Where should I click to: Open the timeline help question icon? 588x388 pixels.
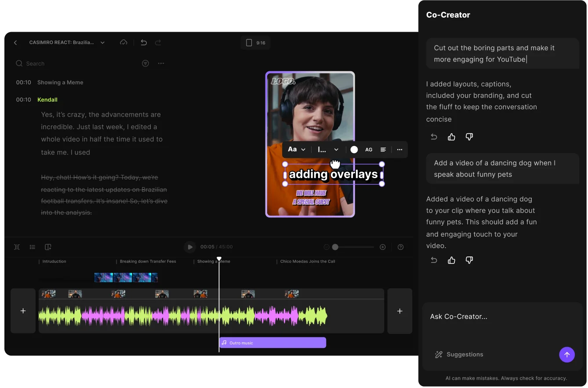tap(400, 247)
